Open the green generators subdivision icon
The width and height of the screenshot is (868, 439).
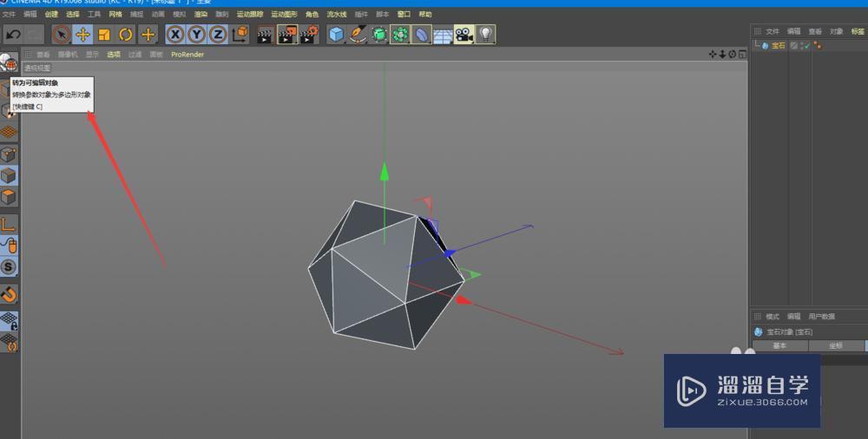click(379, 35)
